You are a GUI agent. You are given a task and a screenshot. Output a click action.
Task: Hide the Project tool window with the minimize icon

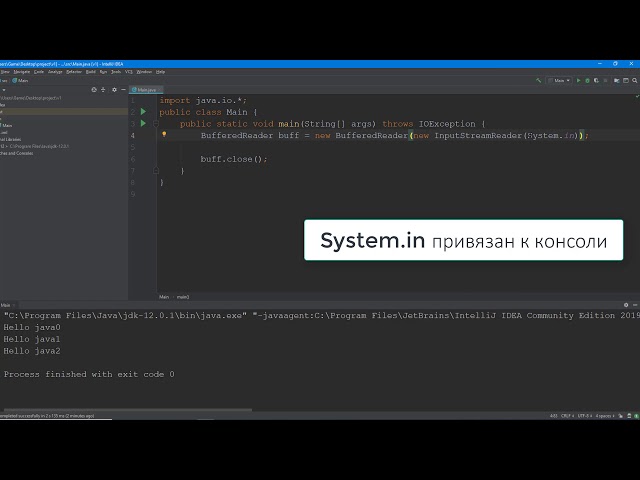[121, 89]
